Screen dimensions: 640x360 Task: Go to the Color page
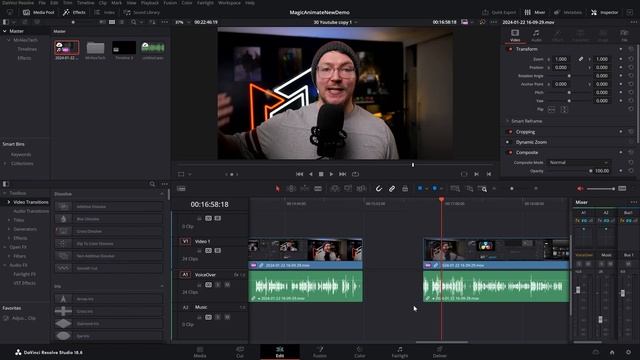point(360,352)
